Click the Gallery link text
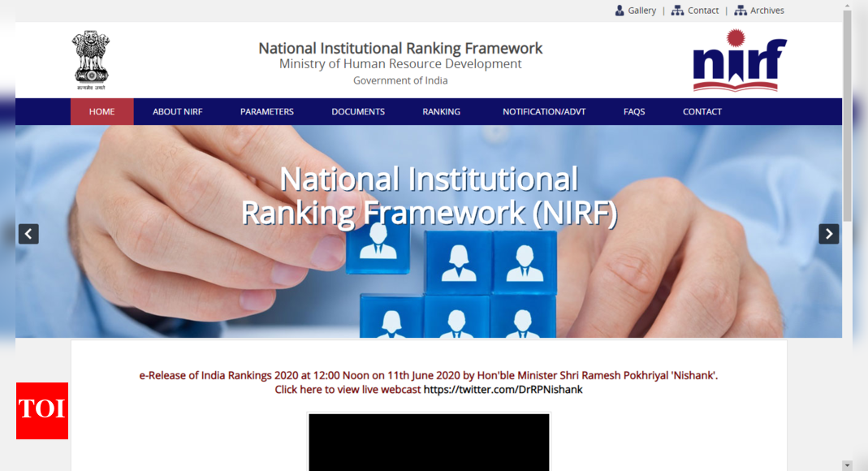The height and width of the screenshot is (471, 868). [x=641, y=11]
